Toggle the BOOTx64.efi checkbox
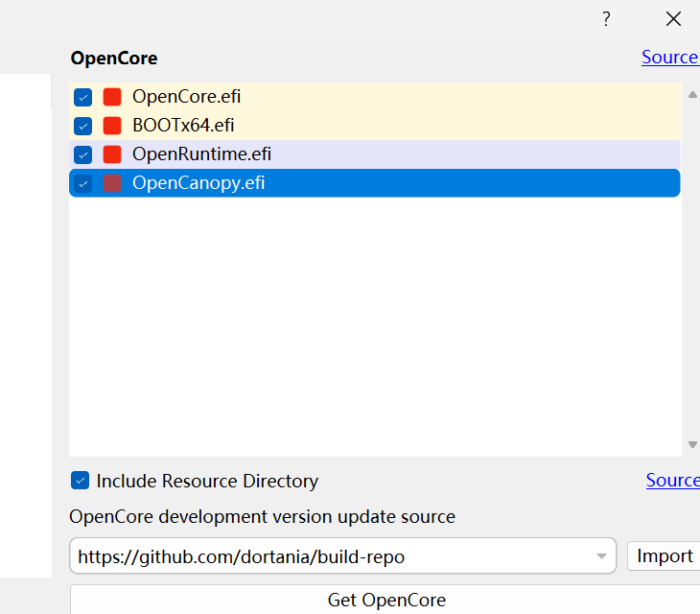 83,126
